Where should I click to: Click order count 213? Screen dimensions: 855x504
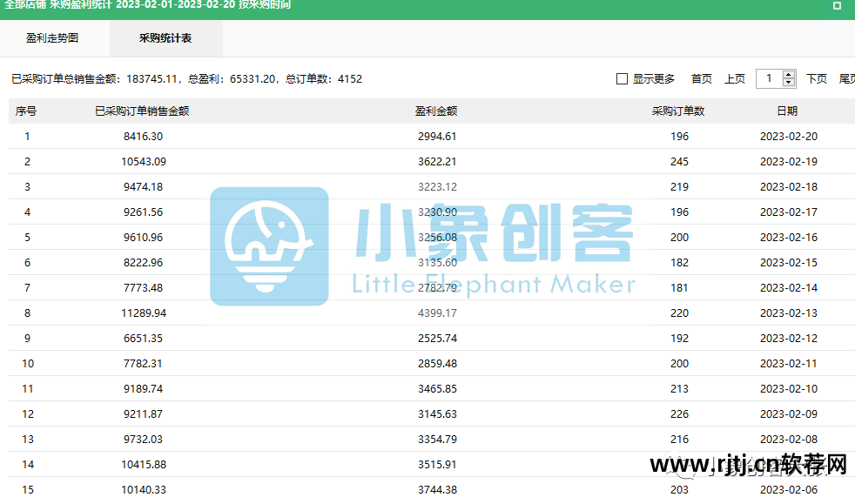pos(679,389)
